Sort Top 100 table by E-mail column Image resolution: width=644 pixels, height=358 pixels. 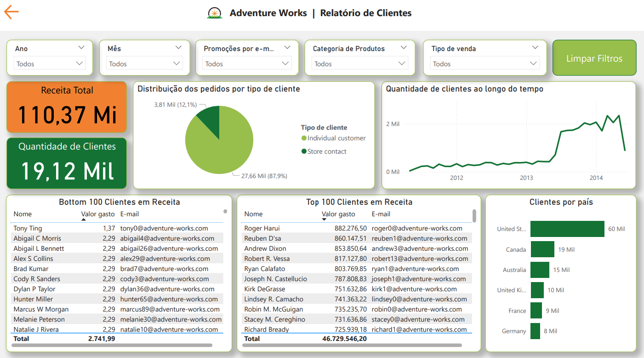click(381, 214)
